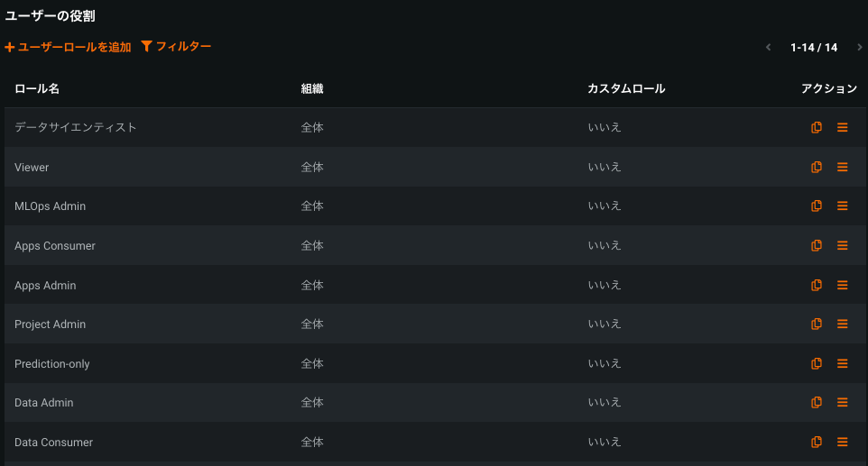Duplicate the MLOps Admin role

(817, 206)
